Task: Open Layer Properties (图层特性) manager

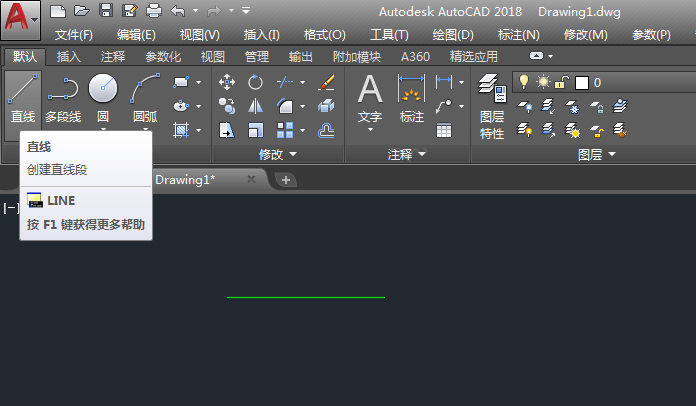Action: tap(492, 106)
